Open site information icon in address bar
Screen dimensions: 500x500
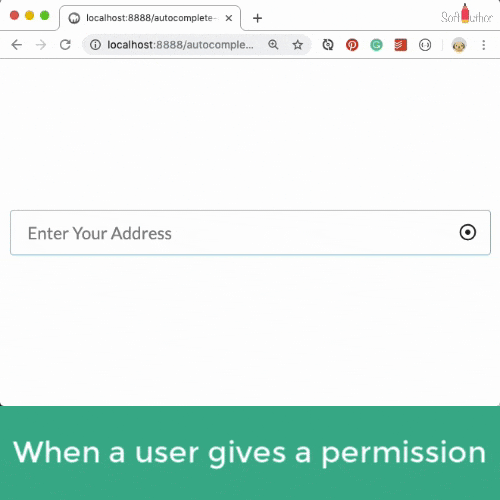click(x=95, y=45)
